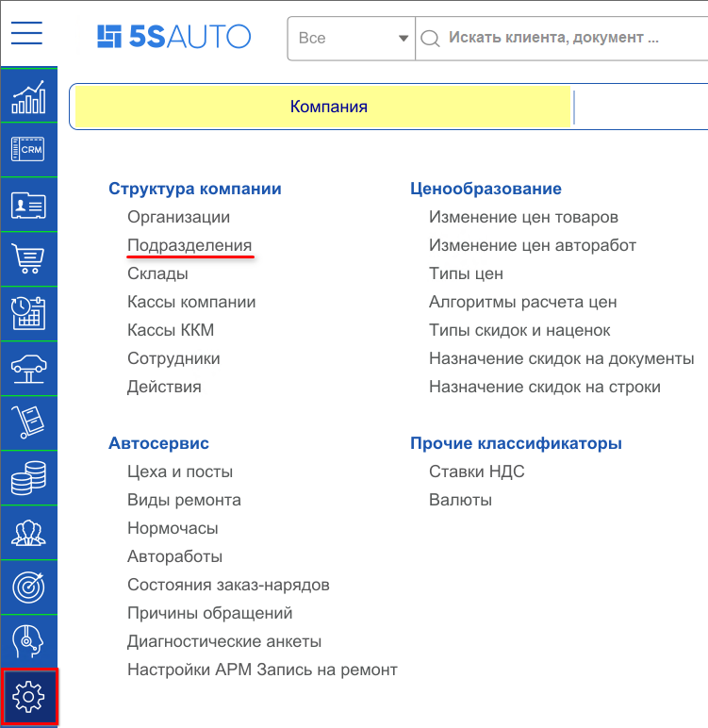Viewport: 708px width, 728px height.
Task: Open analytics bar chart sidebar icon
Action: click(29, 96)
